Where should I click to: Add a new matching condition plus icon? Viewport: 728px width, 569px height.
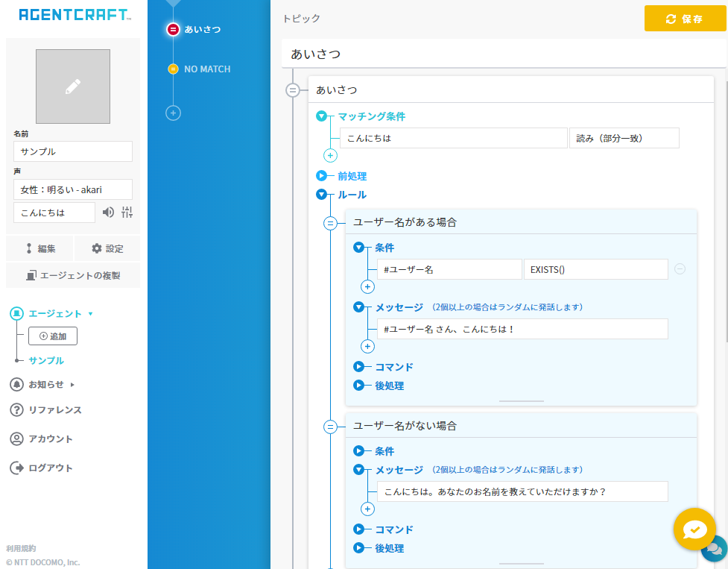(x=331, y=156)
